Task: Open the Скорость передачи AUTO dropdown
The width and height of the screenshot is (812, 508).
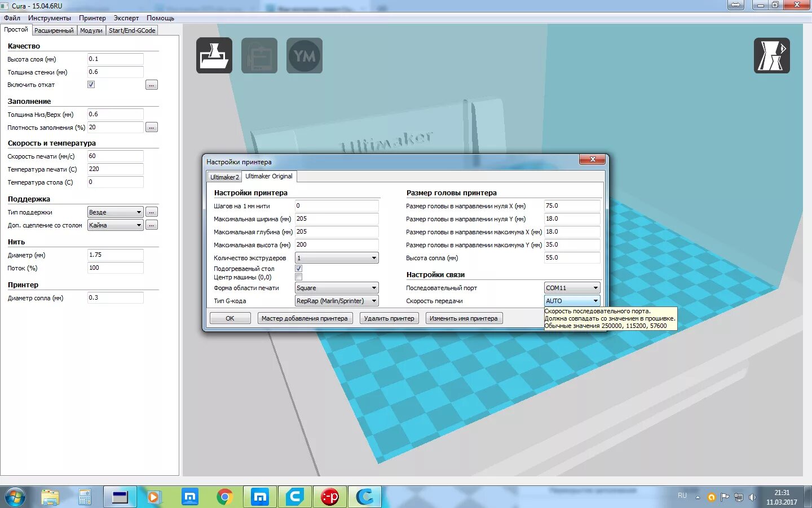Action: click(572, 301)
